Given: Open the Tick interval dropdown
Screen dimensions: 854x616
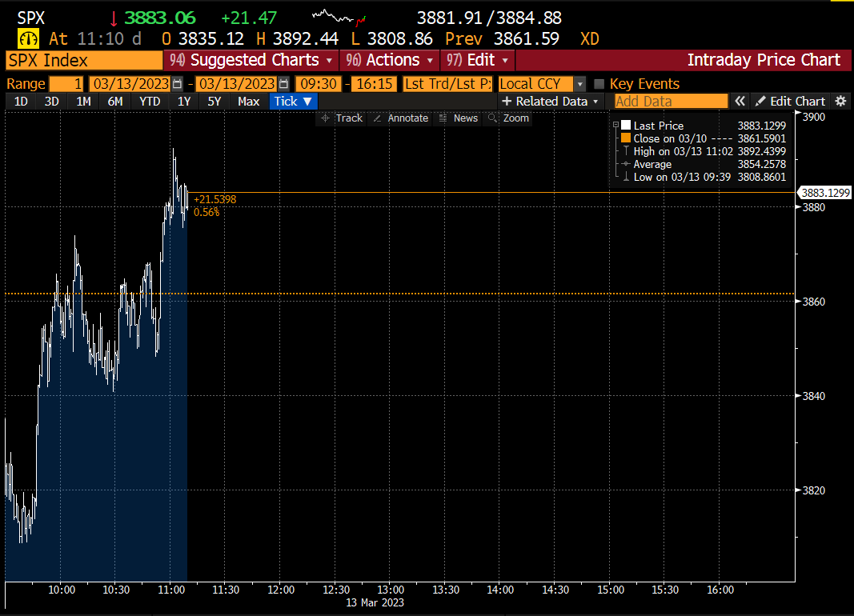Looking at the screenshot, I should click(290, 101).
